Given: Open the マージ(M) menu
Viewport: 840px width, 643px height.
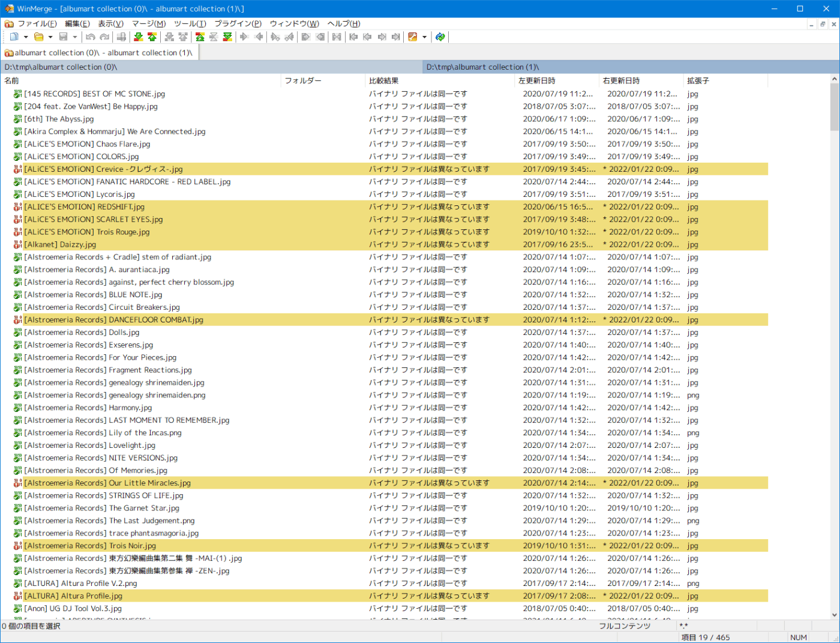Looking at the screenshot, I should click(149, 23).
